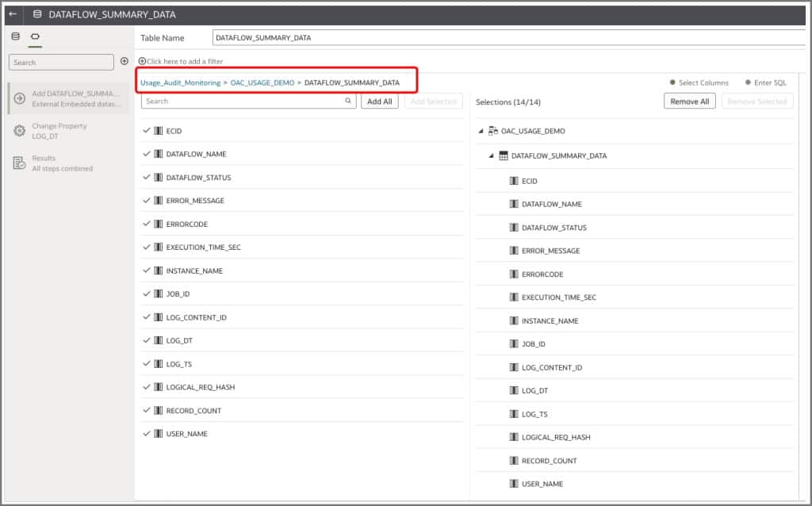Select the data sources database icon
The height and width of the screenshot is (506, 812).
[x=16, y=36]
